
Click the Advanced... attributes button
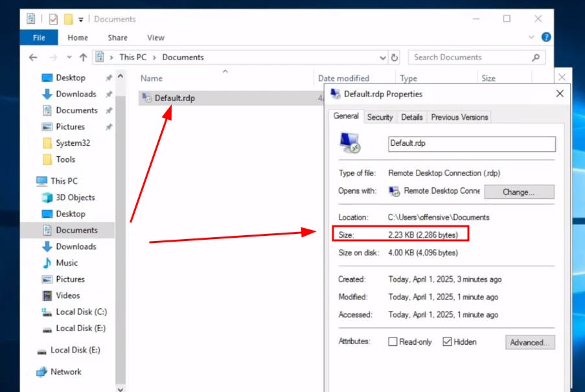coord(529,342)
